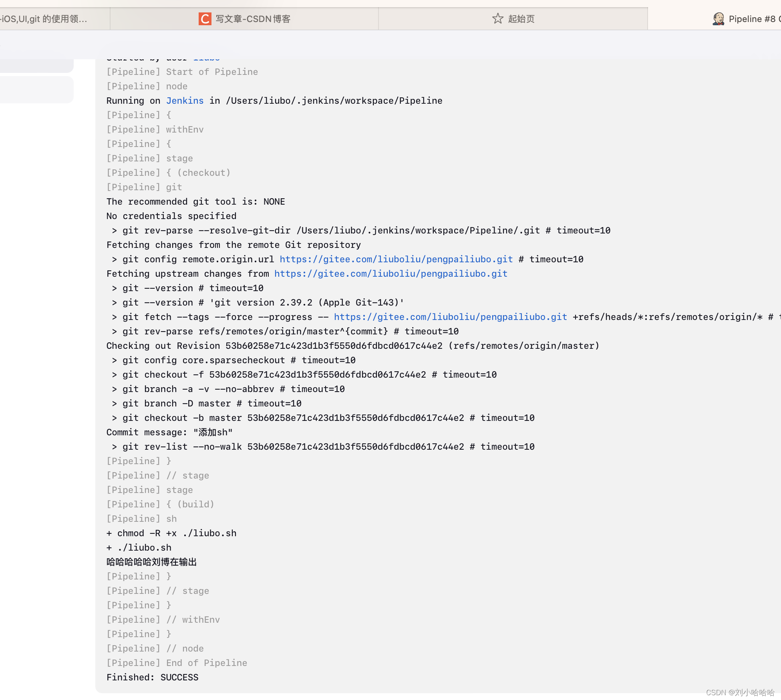Click '[Pipeline] Start of Pipeline' line
The image size is (781, 700).
coord(182,72)
